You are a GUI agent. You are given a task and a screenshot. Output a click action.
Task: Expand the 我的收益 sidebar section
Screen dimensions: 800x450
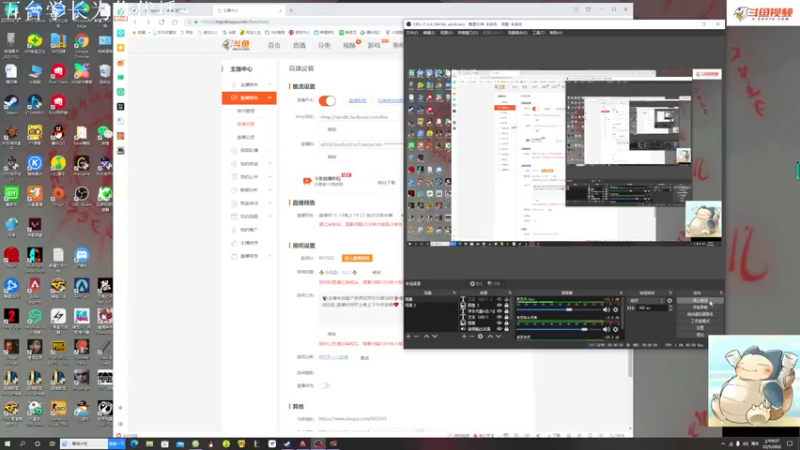249,163
